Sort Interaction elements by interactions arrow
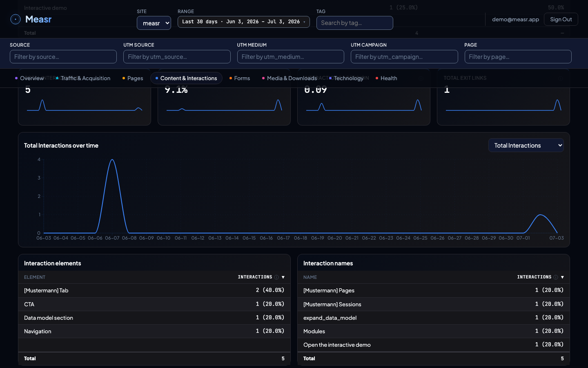 pyautogui.click(x=283, y=277)
